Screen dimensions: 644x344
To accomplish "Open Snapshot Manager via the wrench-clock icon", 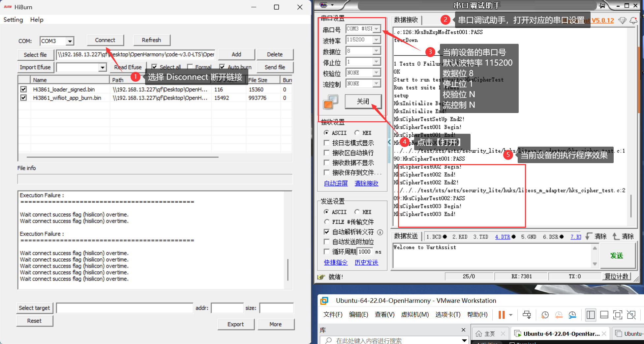I will (x=572, y=315).
